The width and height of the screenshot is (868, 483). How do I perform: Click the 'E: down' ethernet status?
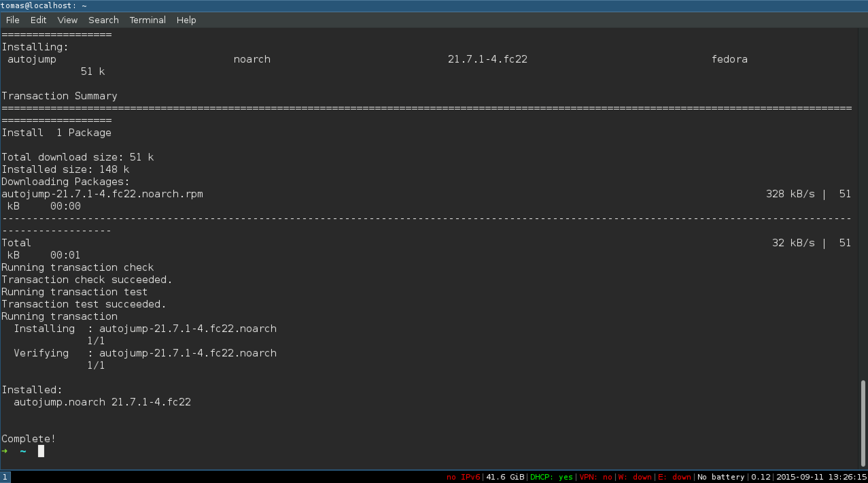click(674, 477)
